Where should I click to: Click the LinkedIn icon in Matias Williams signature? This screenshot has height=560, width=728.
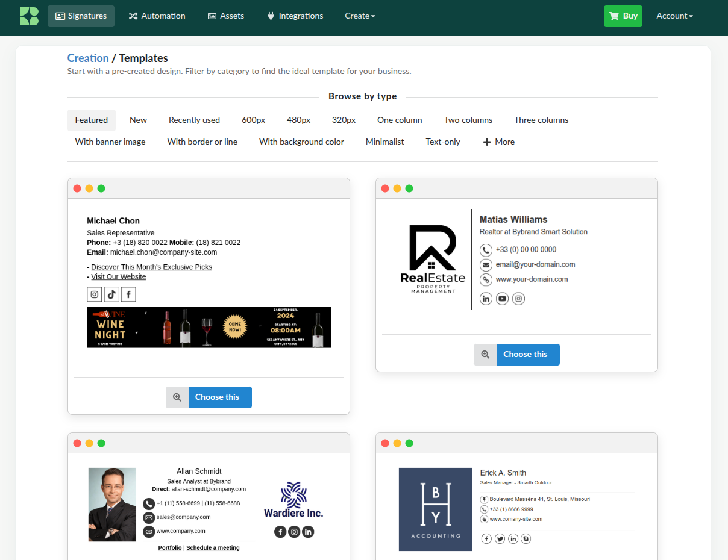pos(486,299)
